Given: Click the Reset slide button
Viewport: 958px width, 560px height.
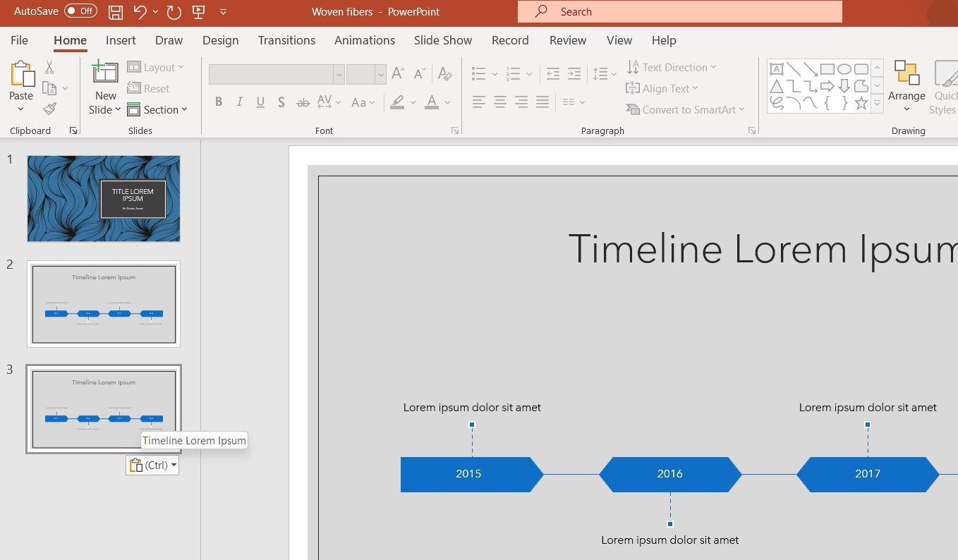Looking at the screenshot, I should (149, 88).
